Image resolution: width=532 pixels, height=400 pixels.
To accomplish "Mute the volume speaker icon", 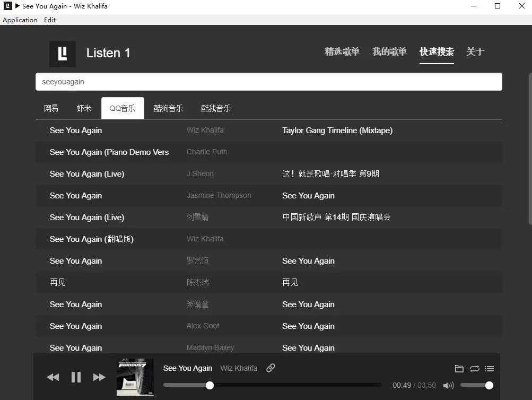I will 449,386.
